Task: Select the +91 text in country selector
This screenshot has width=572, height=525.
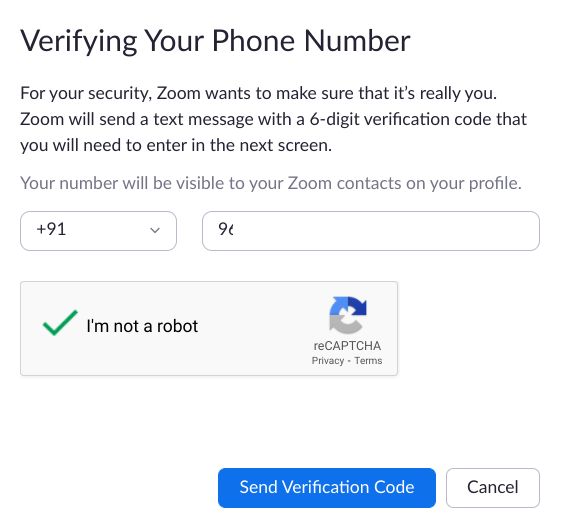Action: (51, 229)
